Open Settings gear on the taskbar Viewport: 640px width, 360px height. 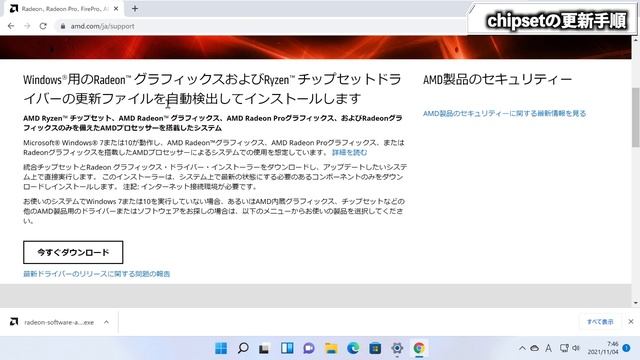(397, 348)
